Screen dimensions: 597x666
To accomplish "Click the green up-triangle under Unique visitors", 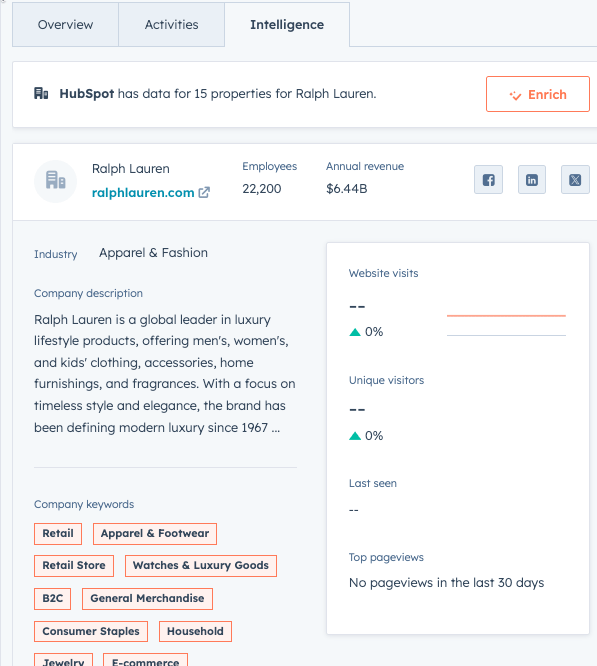I will coord(355,436).
